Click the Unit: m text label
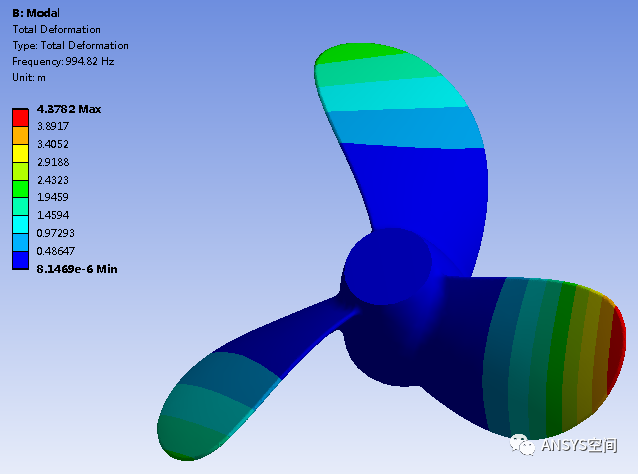Image resolution: width=638 pixels, height=474 pixels. pyautogui.click(x=28, y=77)
